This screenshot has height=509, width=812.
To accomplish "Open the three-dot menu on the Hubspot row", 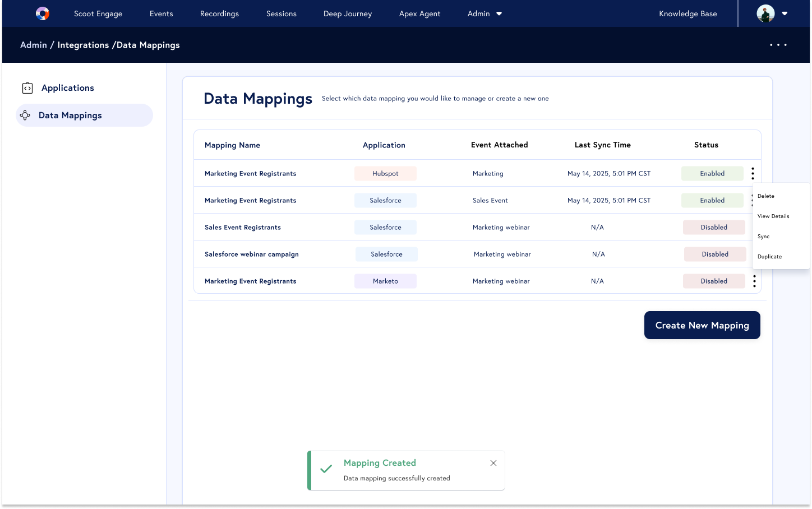I will coord(753,174).
